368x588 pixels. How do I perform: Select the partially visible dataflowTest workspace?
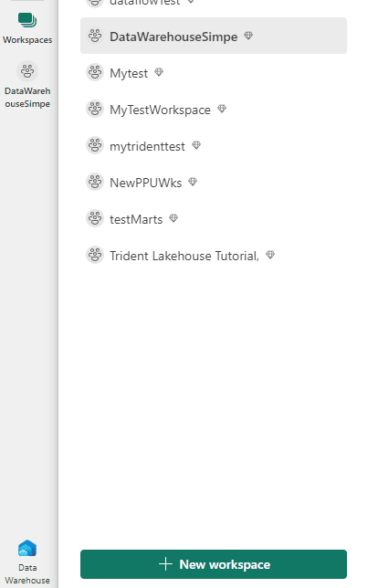pyautogui.click(x=214, y=5)
